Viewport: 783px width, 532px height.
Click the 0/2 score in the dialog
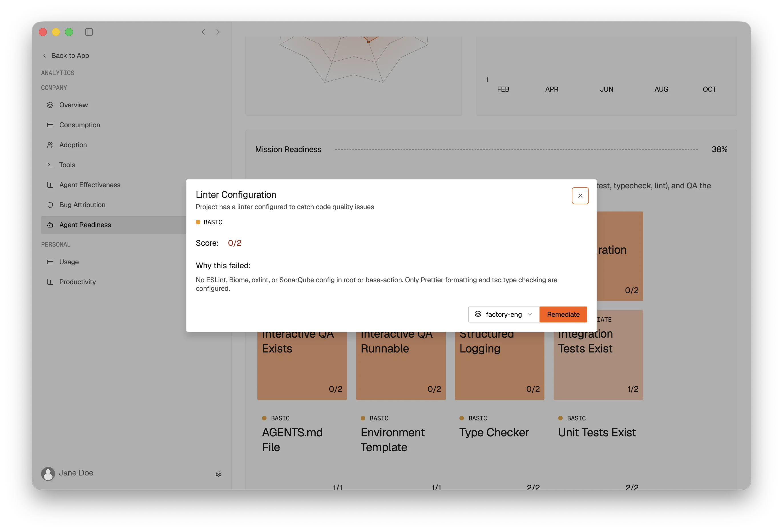tap(235, 243)
